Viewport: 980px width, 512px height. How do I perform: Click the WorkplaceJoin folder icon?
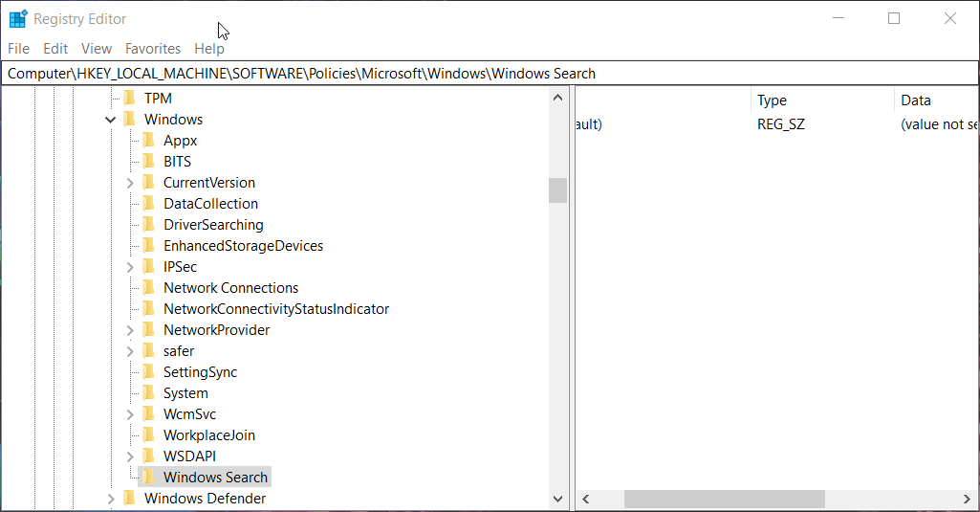(x=149, y=435)
